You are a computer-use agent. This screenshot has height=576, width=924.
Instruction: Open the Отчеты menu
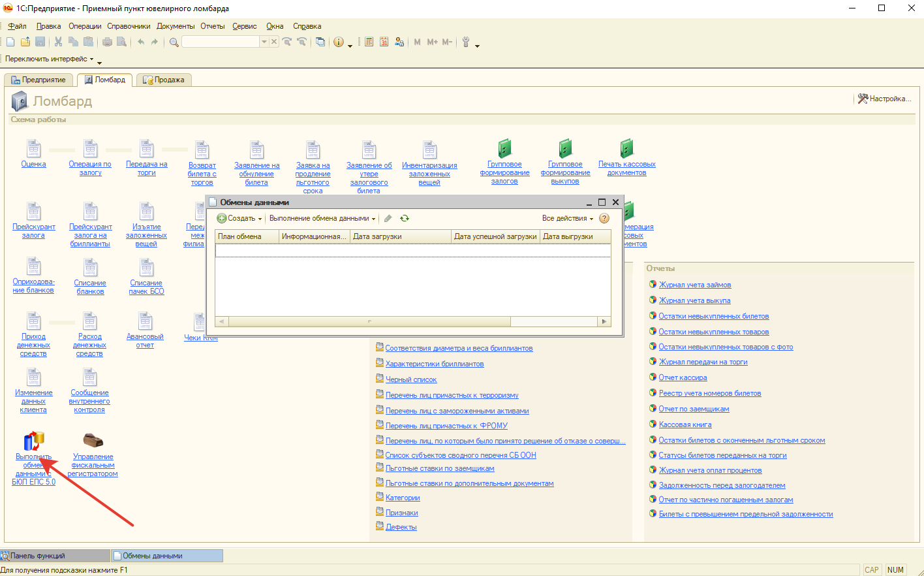[x=213, y=26]
